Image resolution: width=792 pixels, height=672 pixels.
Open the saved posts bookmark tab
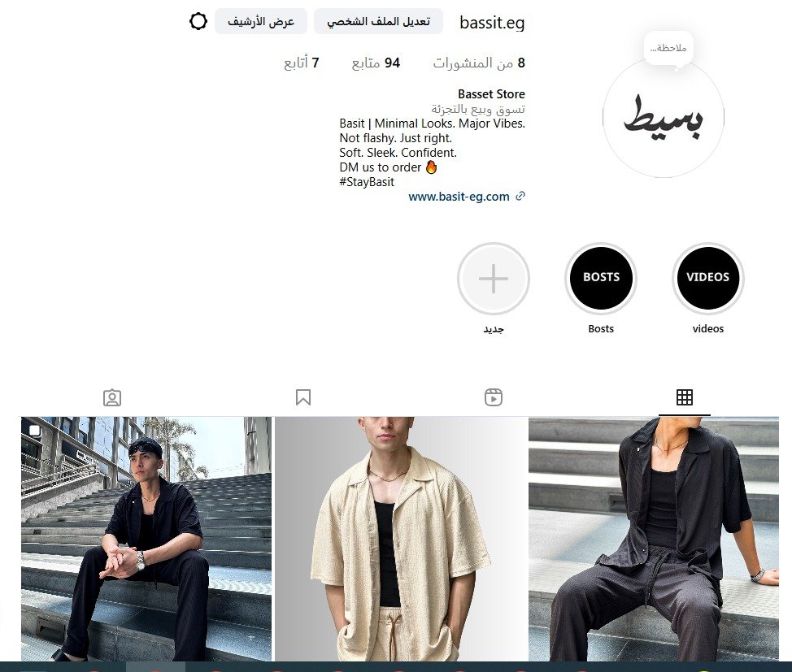click(x=303, y=397)
